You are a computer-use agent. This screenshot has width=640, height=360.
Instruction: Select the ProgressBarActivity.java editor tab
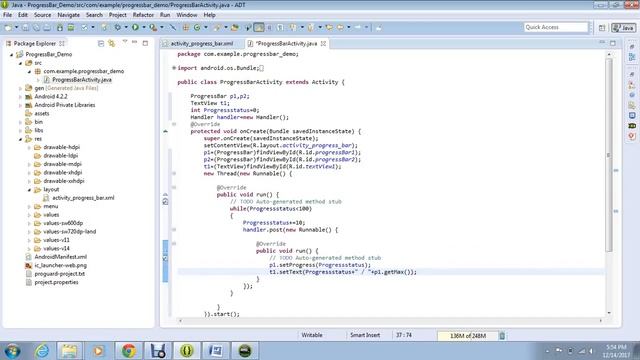pyautogui.click(x=286, y=43)
